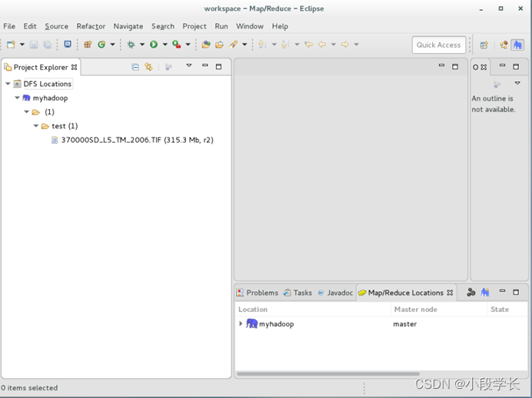Open the Navigate menu

point(128,26)
